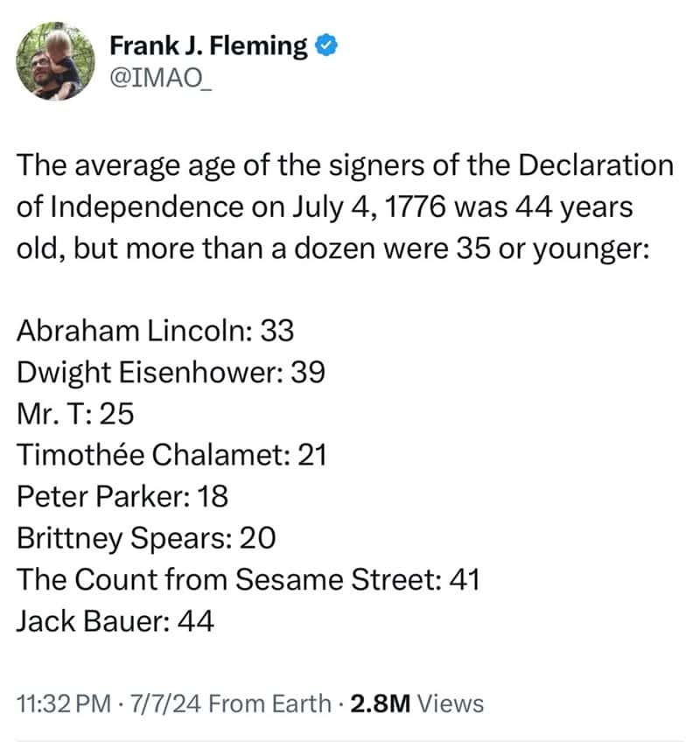Click the word Views beside 2.8M

coord(451,703)
